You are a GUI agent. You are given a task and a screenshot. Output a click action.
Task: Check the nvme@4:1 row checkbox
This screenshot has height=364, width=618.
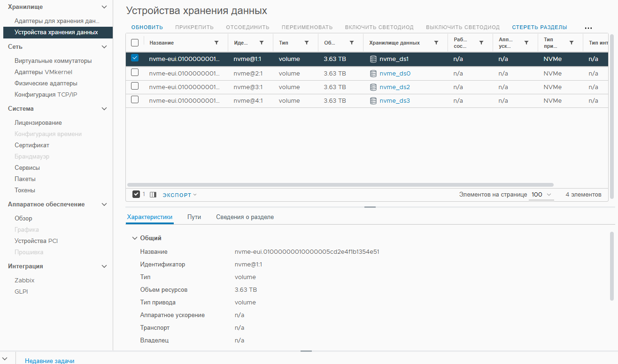tap(135, 100)
